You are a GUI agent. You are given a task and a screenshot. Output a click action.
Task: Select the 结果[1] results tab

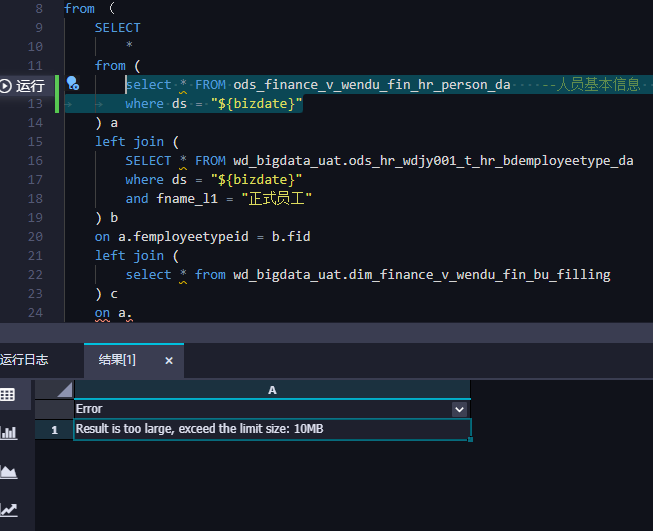point(117,360)
